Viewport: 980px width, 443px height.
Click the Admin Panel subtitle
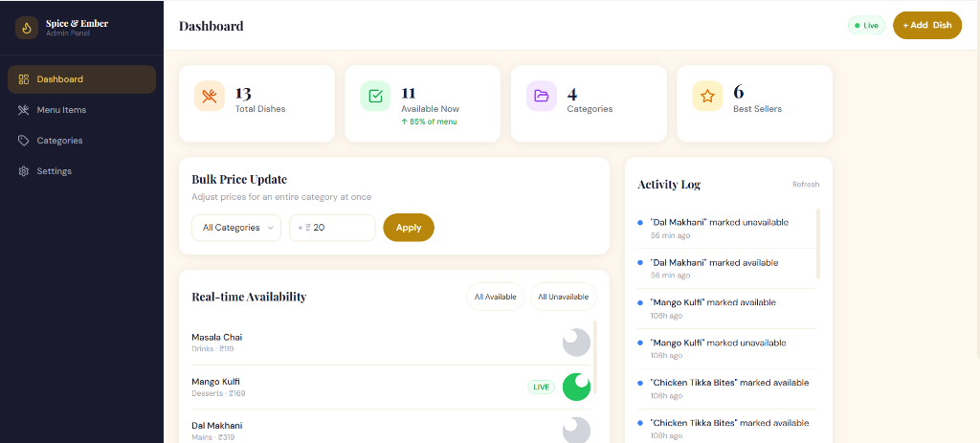pos(68,33)
